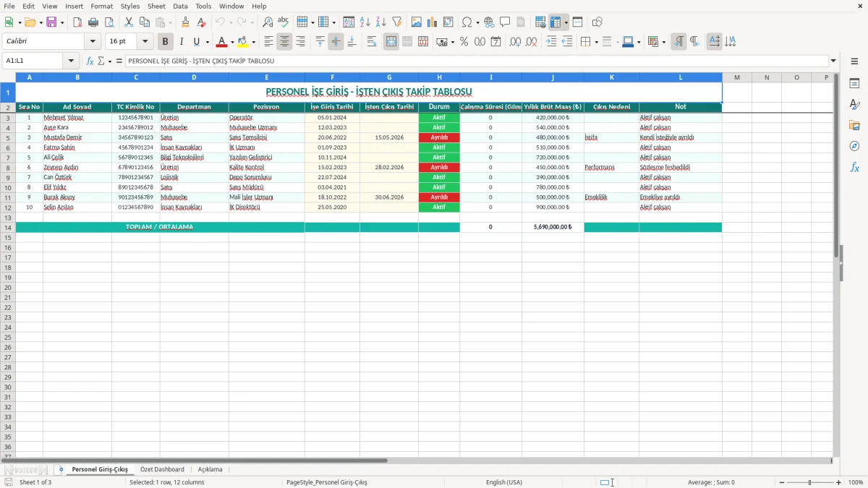Click the Cut scissors icon

click(x=129, y=22)
